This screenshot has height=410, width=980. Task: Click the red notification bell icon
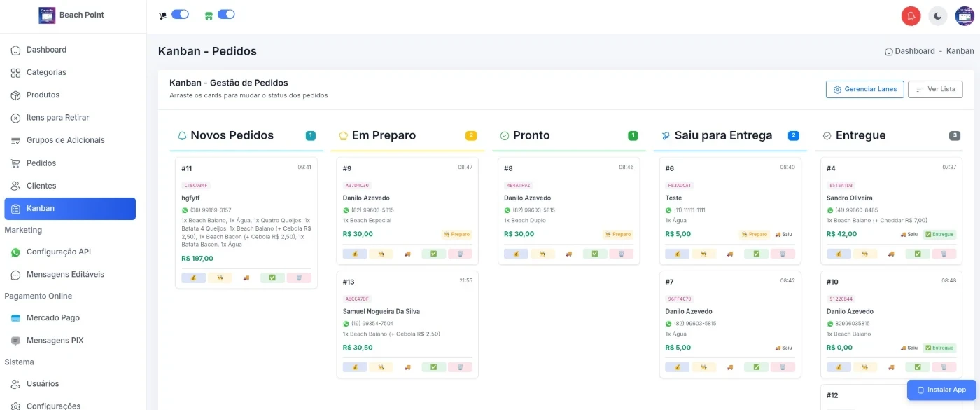[911, 15]
